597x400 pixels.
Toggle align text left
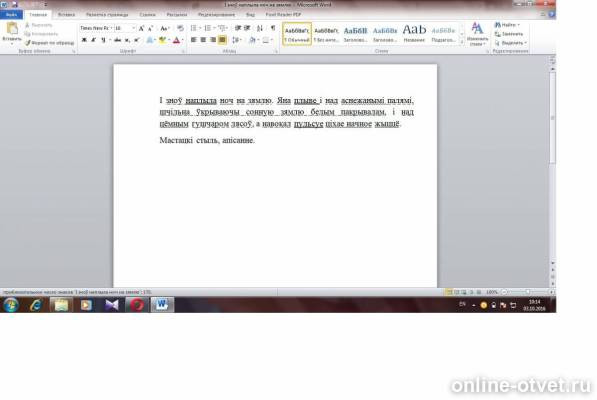193,40
